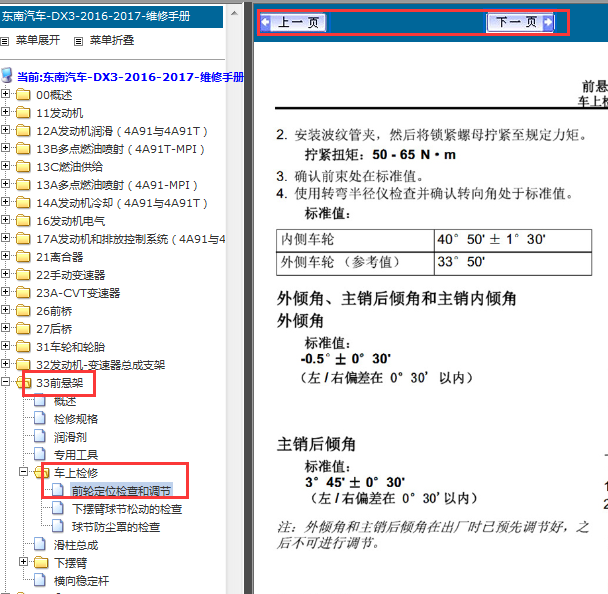Open the 13C燃油供给 tree entry
Screen dimensions: 608x594
coord(69,167)
